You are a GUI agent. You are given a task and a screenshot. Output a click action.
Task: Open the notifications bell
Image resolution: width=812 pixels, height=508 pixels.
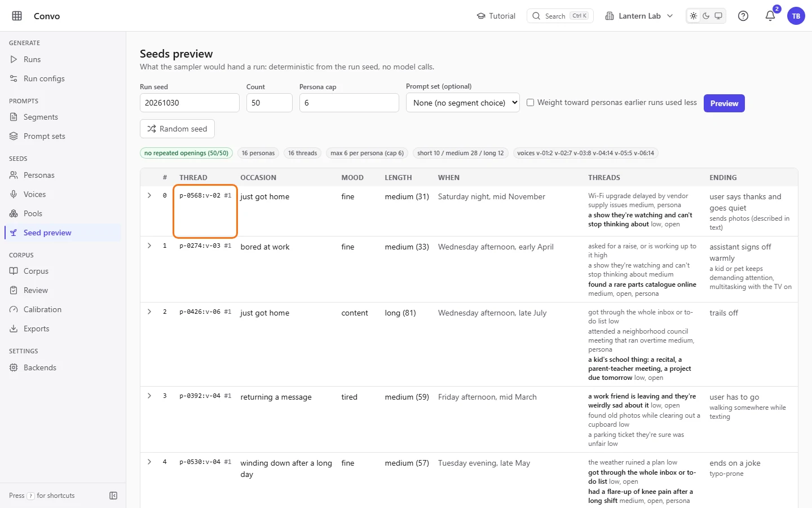770,16
